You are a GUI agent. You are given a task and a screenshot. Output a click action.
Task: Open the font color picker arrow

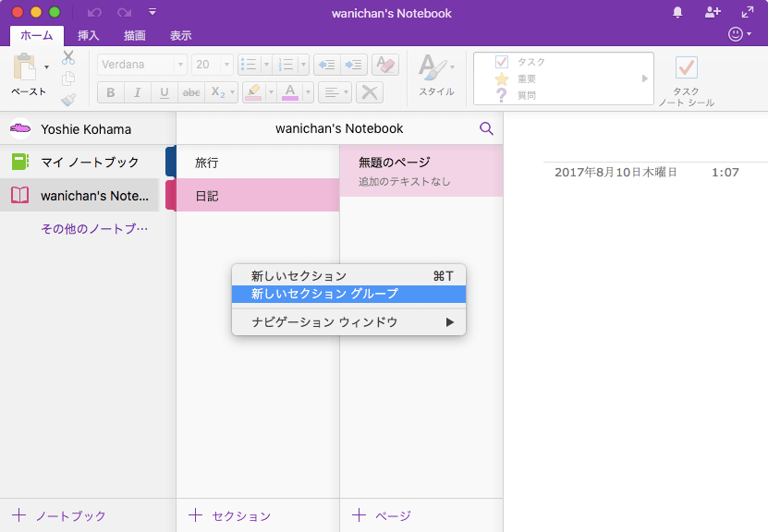[308, 92]
